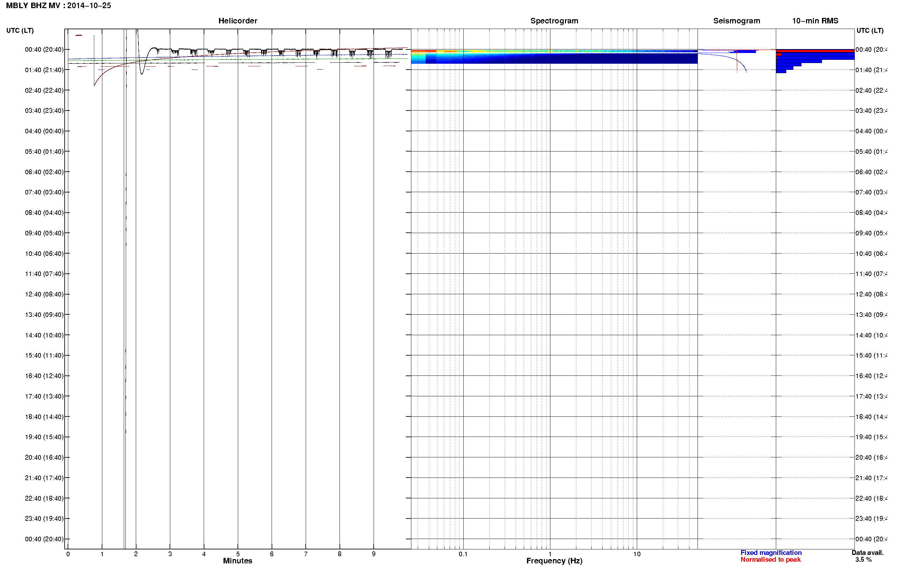Click the blue 'Fixed magnification' legend text

(771, 553)
